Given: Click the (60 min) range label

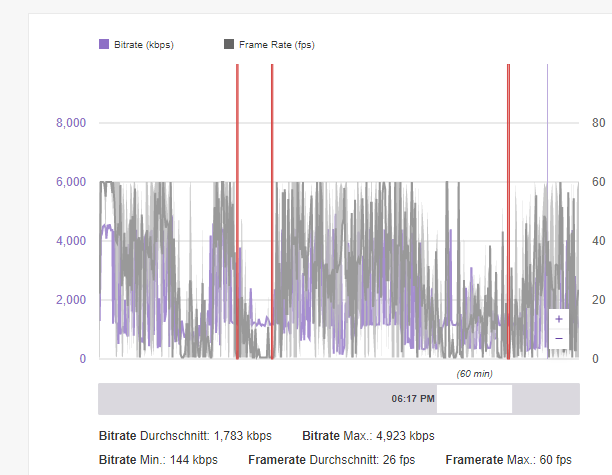Looking at the screenshot, I should [x=474, y=373].
